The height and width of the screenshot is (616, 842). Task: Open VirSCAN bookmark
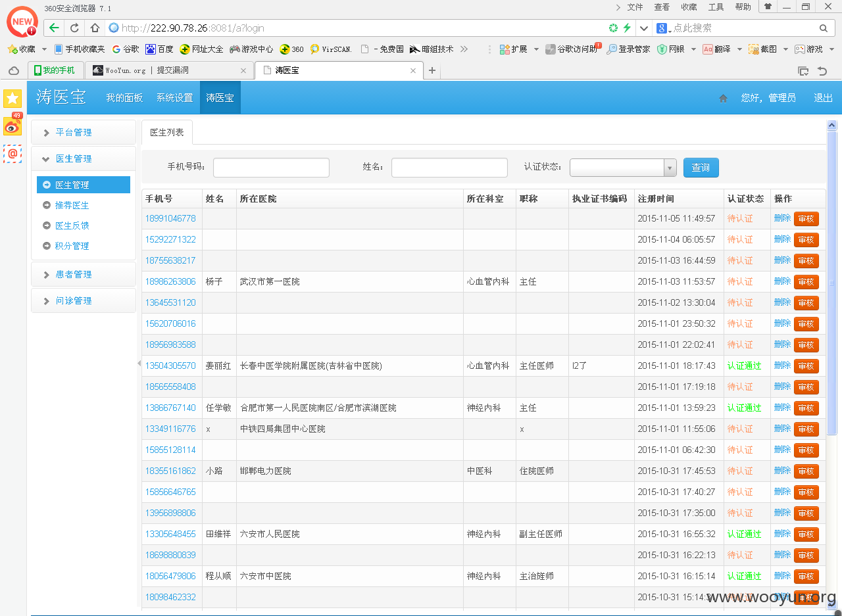point(331,49)
